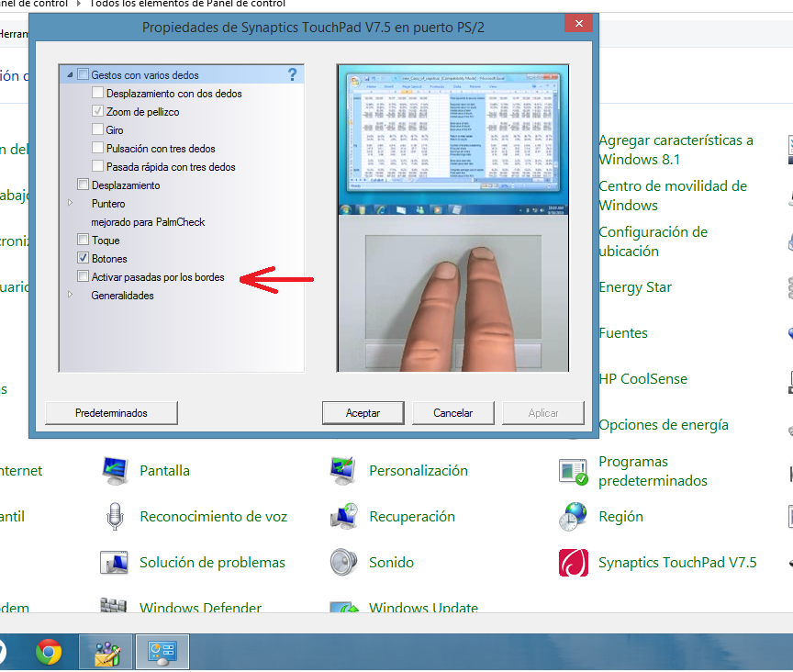Enable Pulsación con tres dedos
This screenshot has height=672, width=793.
97,148
